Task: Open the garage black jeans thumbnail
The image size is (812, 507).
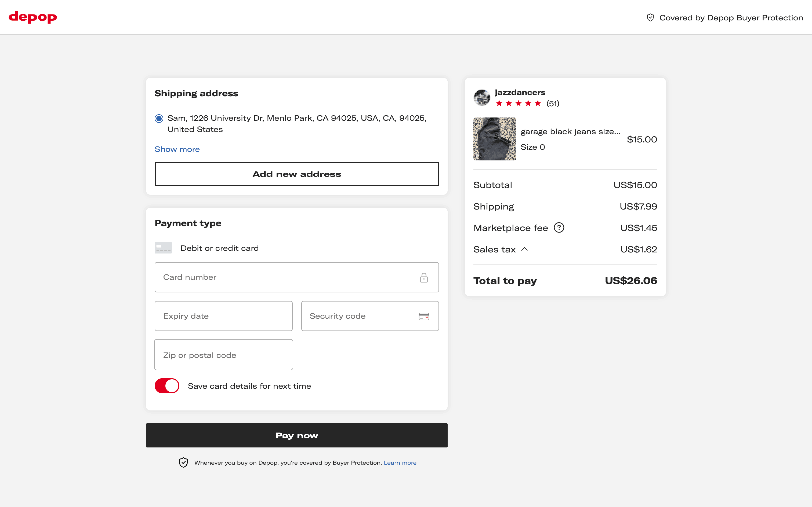Action: click(x=495, y=139)
